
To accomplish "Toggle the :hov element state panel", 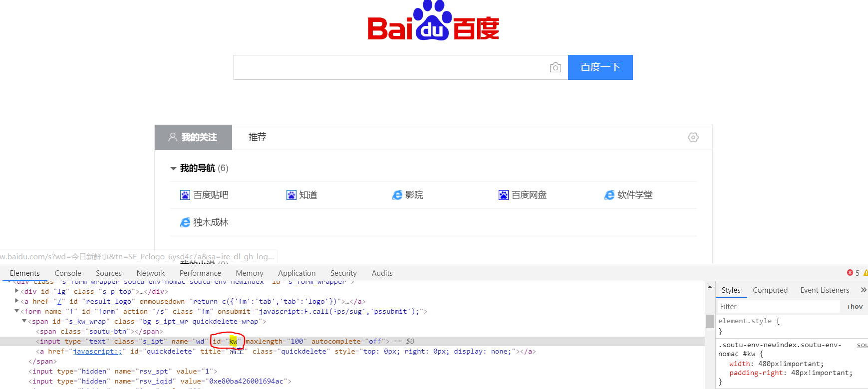I will (x=855, y=307).
